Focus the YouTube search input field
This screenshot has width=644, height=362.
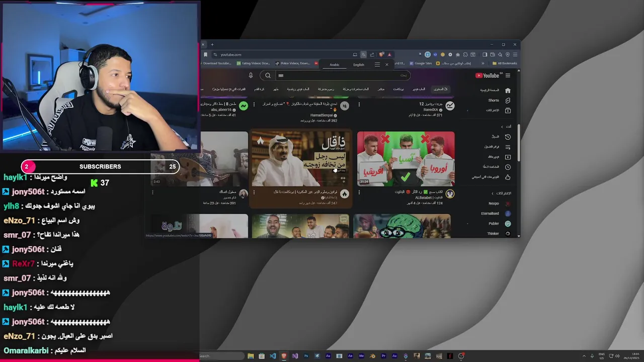click(x=342, y=75)
